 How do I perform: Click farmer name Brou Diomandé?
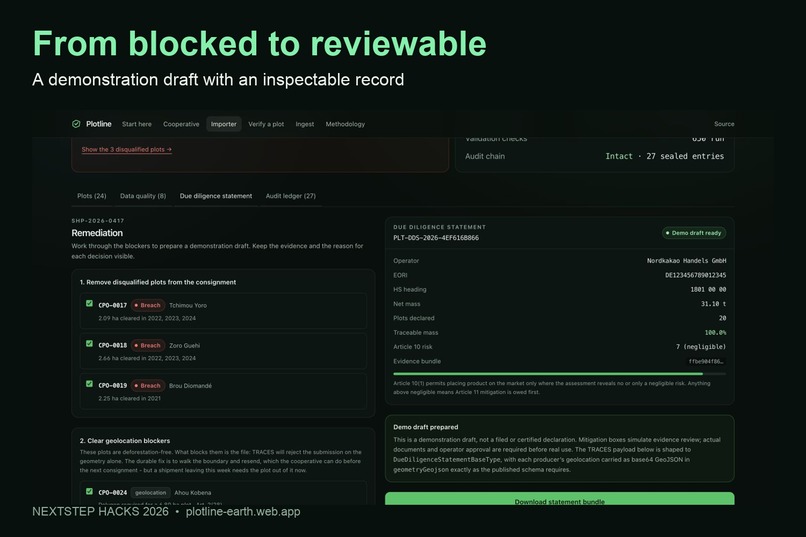[190, 385]
